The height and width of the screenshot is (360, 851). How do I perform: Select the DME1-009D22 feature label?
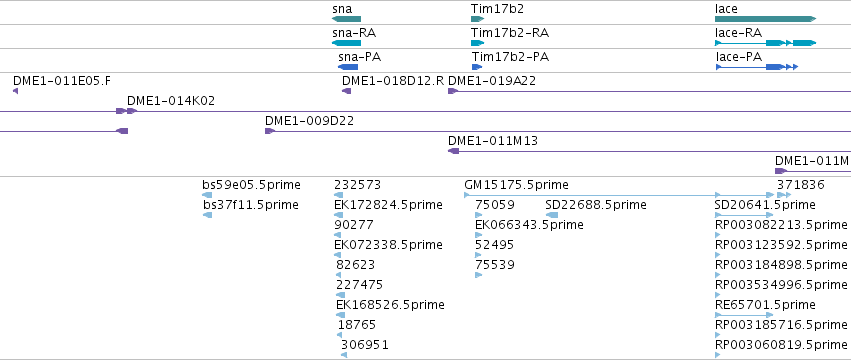309,121
